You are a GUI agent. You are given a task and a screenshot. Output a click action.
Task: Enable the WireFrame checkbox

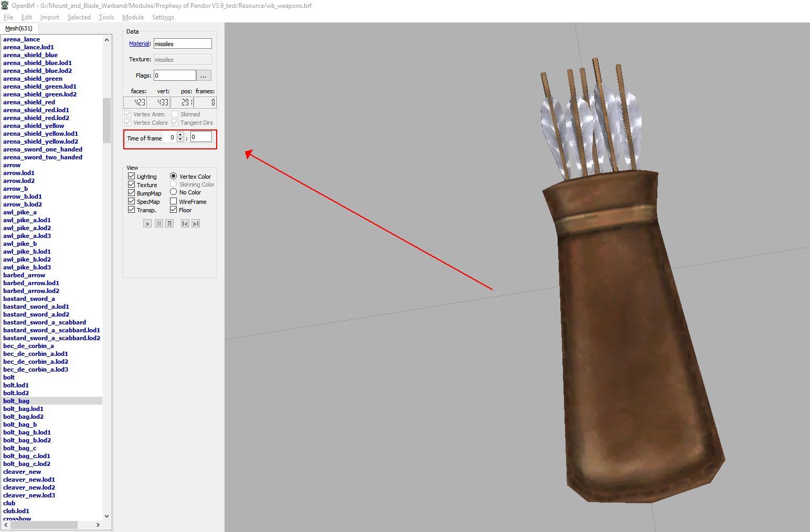coord(174,201)
